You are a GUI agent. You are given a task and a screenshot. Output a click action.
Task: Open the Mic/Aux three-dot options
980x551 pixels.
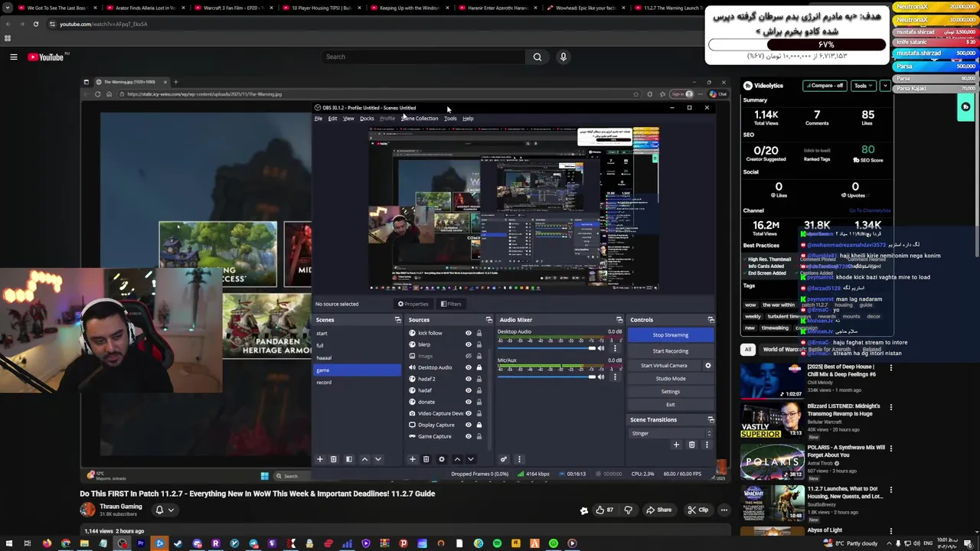point(614,377)
